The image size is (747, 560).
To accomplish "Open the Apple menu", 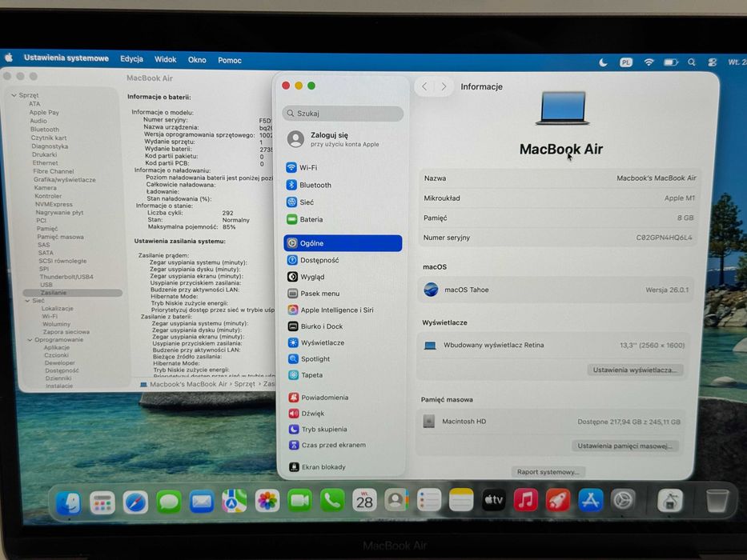I will click(9, 58).
